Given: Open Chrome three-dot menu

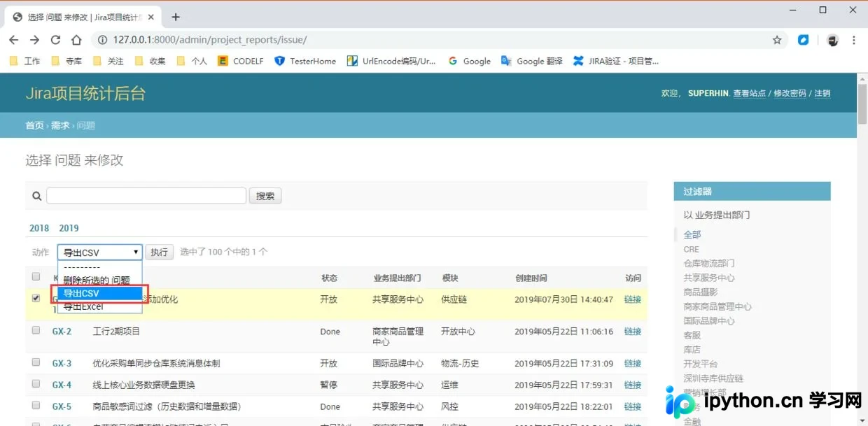Looking at the screenshot, I should coord(855,40).
